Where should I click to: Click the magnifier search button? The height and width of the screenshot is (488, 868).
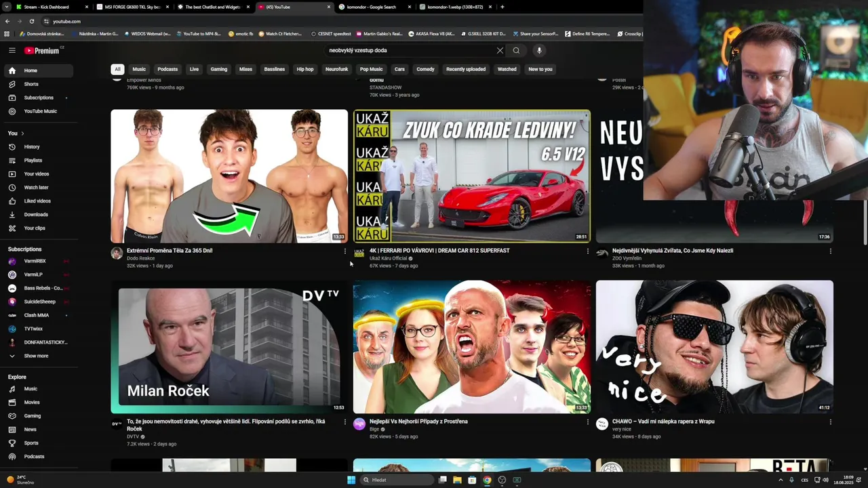coord(516,50)
